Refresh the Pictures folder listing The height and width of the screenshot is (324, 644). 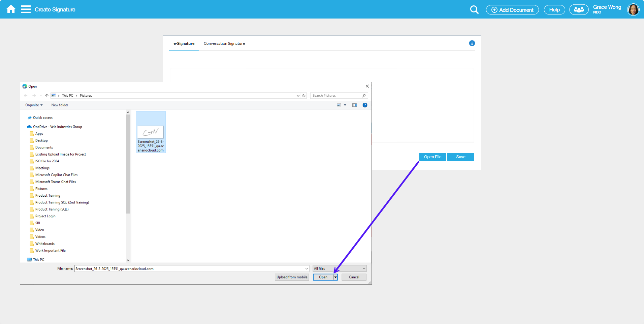click(x=304, y=96)
